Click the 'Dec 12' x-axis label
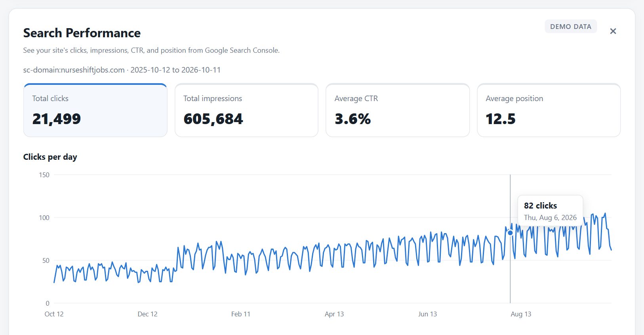Image resolution: width=644 pixels, height=335 pixels. (x=147, y=314)
